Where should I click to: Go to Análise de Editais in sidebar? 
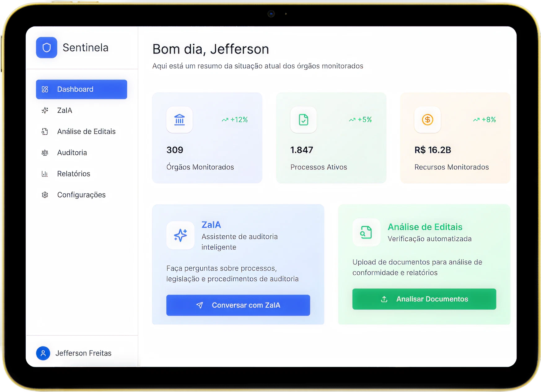[86, 132]
